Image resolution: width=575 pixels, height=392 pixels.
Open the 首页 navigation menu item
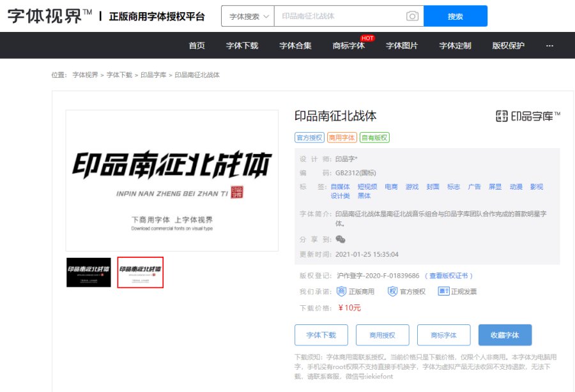coord(197,46)
